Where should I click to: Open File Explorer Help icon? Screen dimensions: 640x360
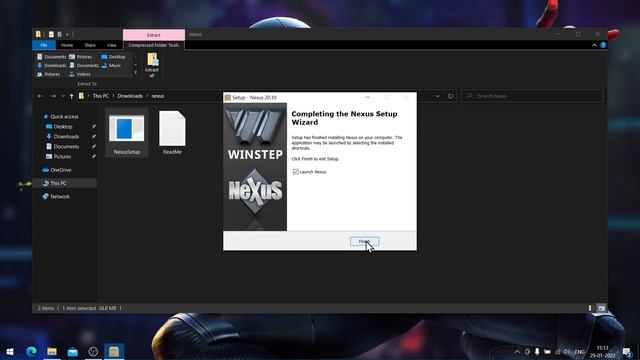[603, 45]
